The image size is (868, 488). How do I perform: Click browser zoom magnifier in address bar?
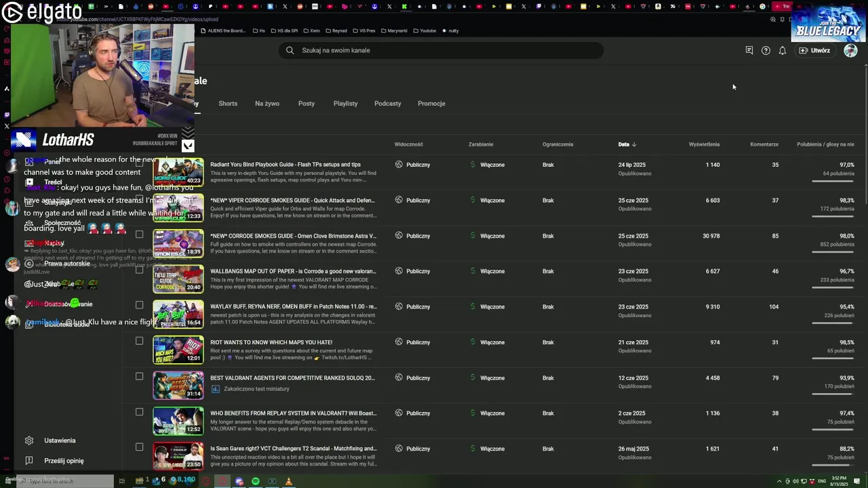pos(773,19)
